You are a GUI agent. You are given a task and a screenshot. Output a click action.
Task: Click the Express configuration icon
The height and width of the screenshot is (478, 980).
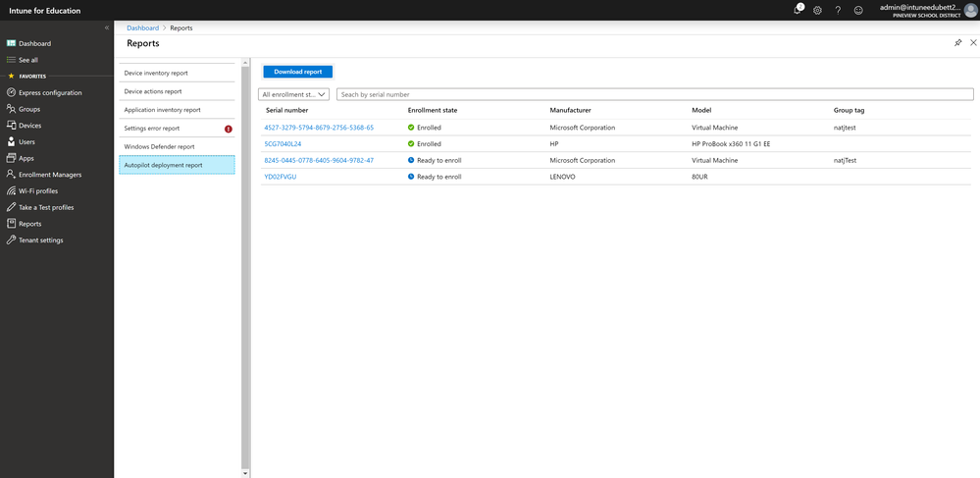pyautogui.click(x=11, y=92)
